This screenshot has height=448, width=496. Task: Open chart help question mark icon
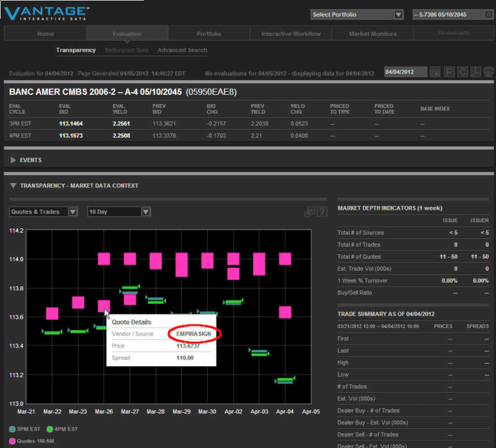pos(322,212)
